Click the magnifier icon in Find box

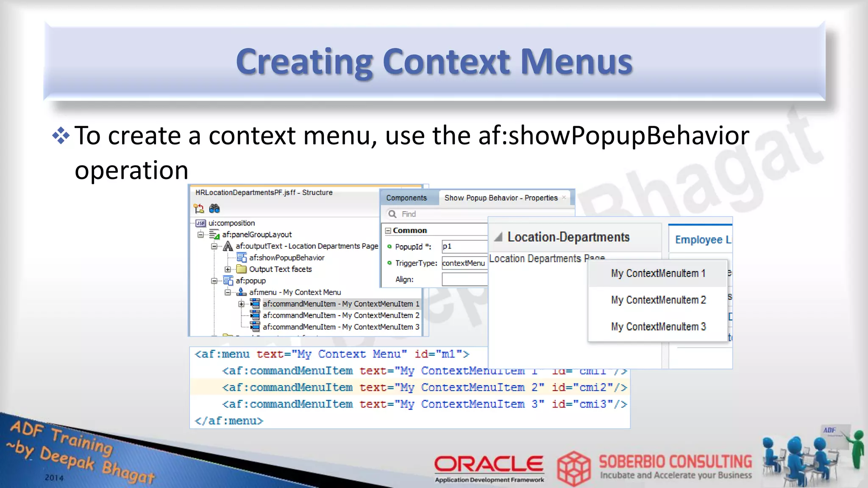tap(392, 214)
